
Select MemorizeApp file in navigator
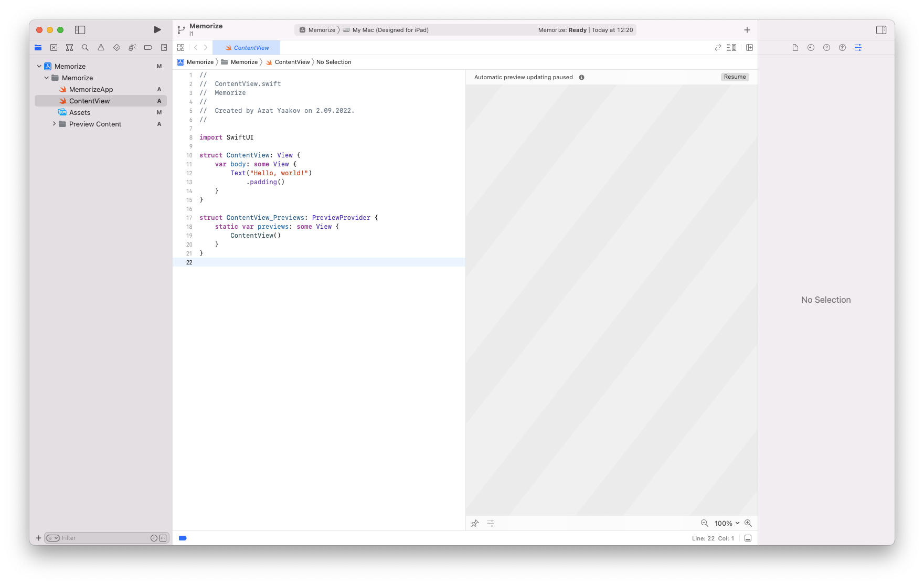pos(101,89)
